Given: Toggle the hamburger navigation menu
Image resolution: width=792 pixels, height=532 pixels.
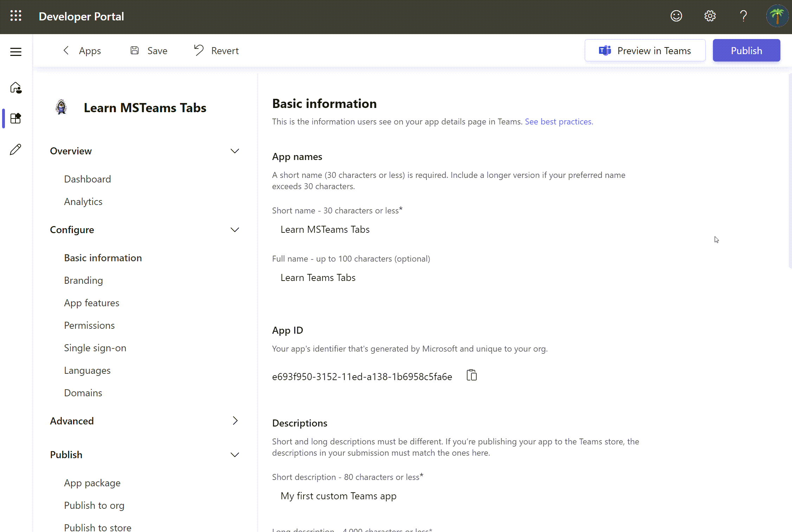Looking at the screenshot, I should click(x=16, y=52).
